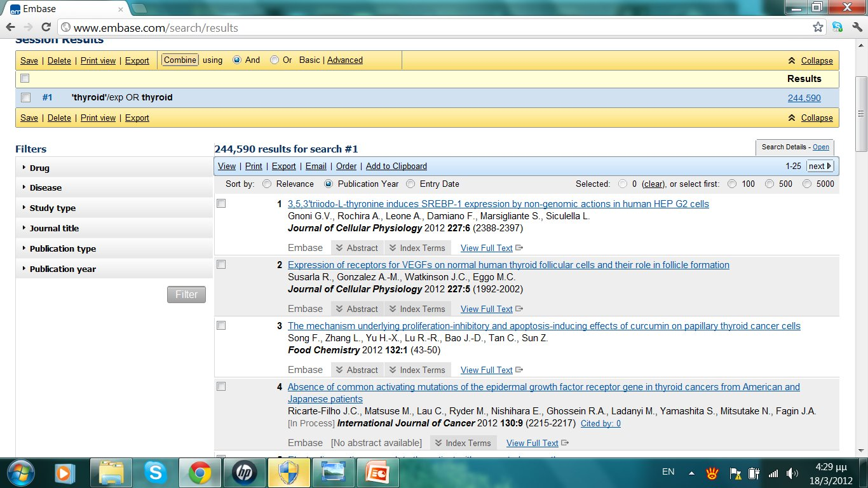The width and height of the screenshot is (868, 488).
Task: Click the Action Center flag icon
Action: (x=736, y=473)
